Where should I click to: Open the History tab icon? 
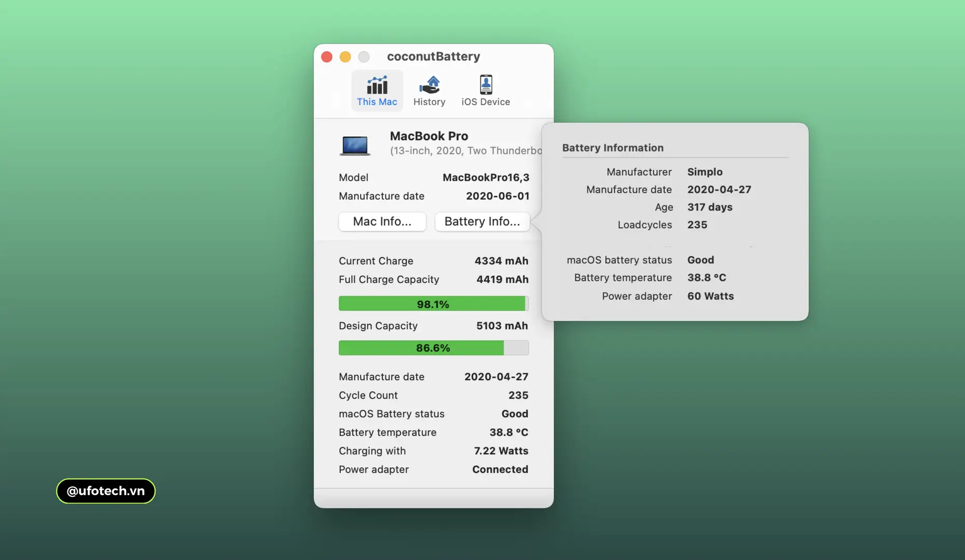pyautogui.click(x=430, y=85)
